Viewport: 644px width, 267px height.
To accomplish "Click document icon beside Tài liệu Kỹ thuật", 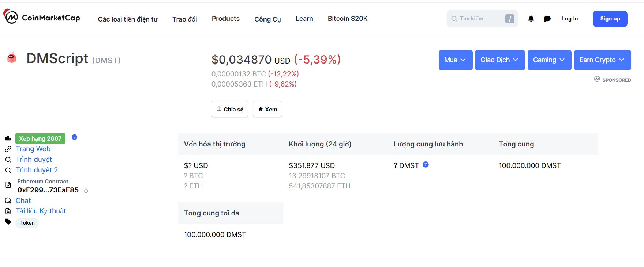I will click(x=8, y=211).
